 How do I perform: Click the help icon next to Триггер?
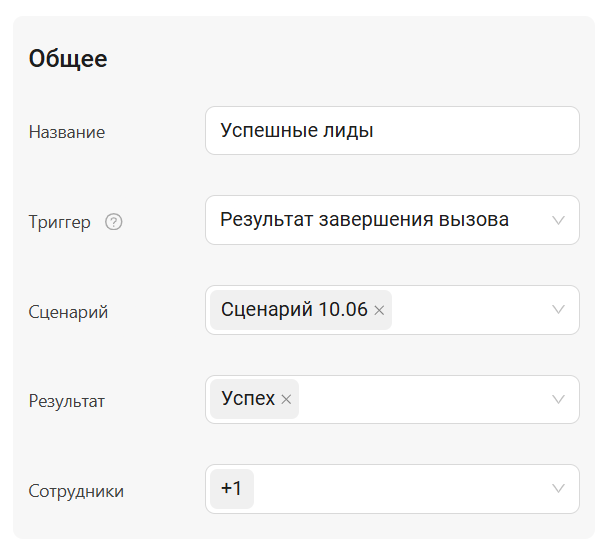click(x=114, y=222)
